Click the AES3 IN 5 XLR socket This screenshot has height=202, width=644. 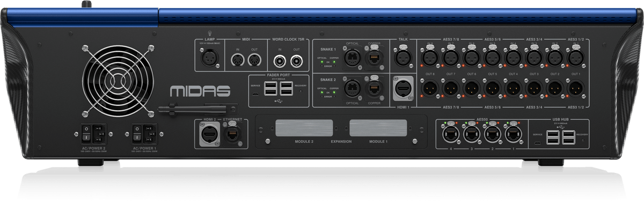[492, 57]
